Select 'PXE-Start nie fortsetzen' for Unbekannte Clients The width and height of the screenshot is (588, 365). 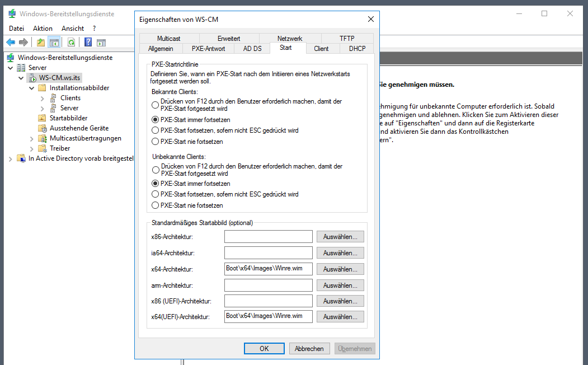(155, 205)
